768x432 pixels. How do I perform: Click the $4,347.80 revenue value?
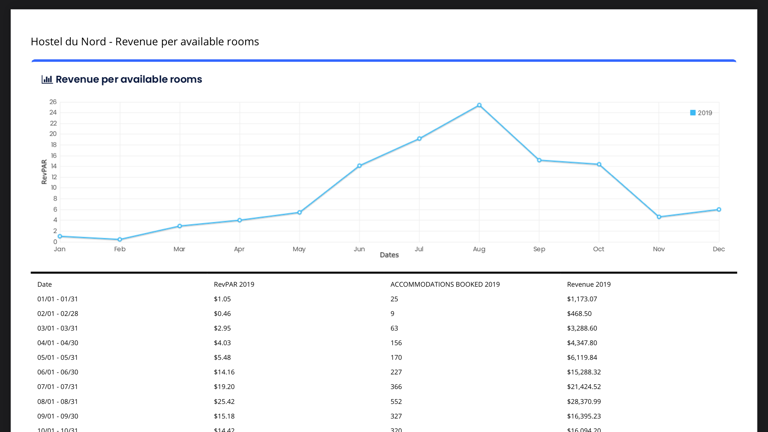pyautogui.click(x=582, y=343)
